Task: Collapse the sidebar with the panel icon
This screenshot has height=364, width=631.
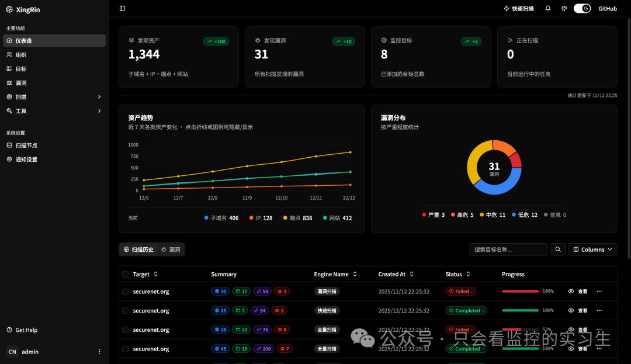Action: (x=122, y=8)
